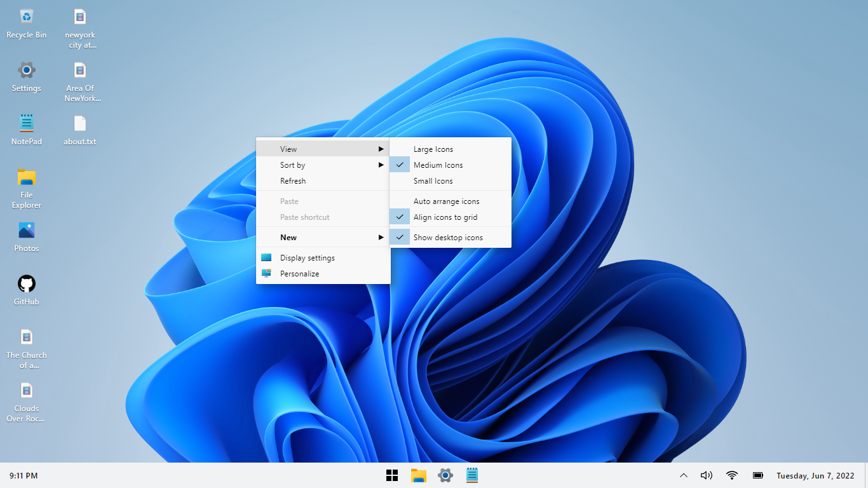
Task: Choose Personalize in the context menu
Action: pos(299,274)
